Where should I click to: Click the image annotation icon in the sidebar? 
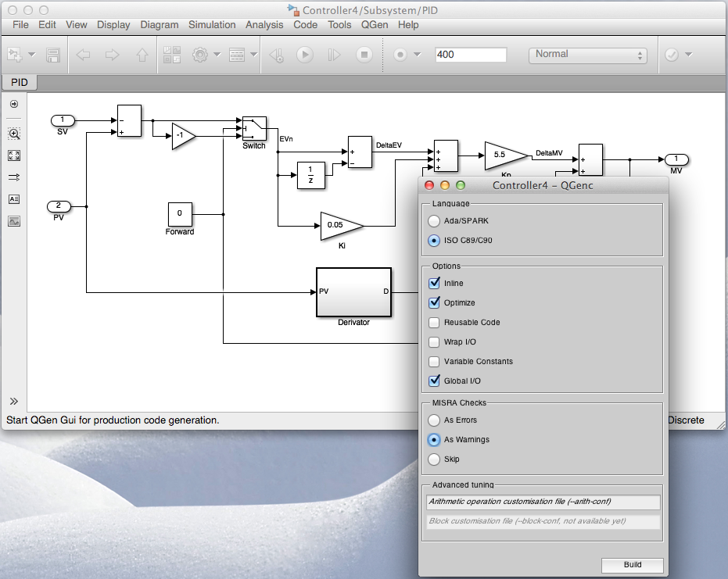click(x=14, y=221)
